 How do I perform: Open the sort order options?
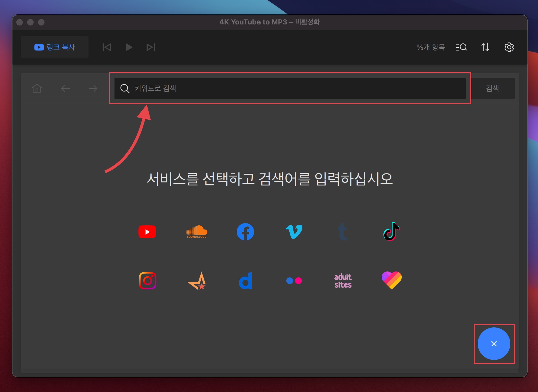point(485,47)
